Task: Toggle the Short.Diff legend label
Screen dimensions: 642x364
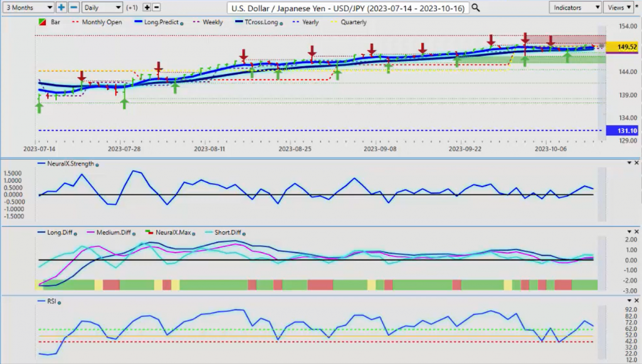Action: 228,232
